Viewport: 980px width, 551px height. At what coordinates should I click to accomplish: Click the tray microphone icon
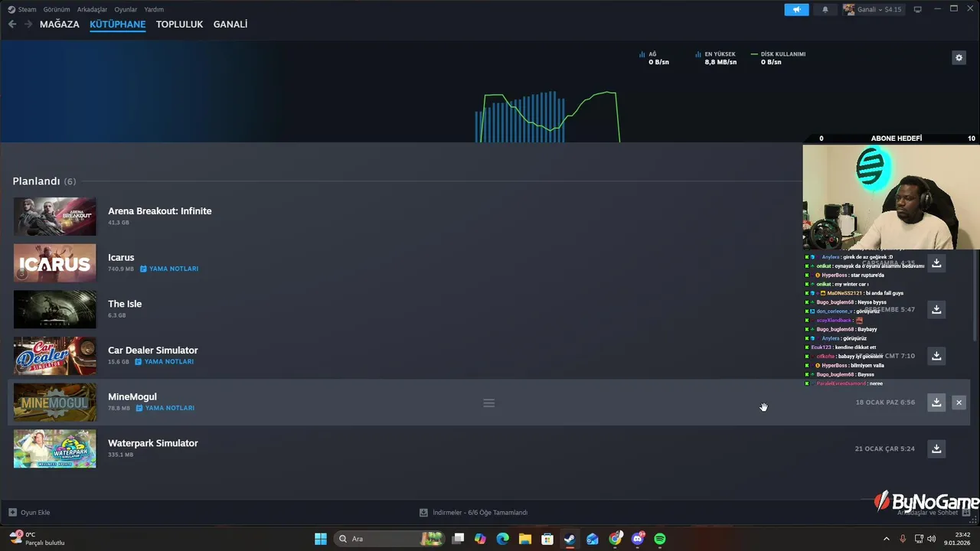tap(903, 539)
